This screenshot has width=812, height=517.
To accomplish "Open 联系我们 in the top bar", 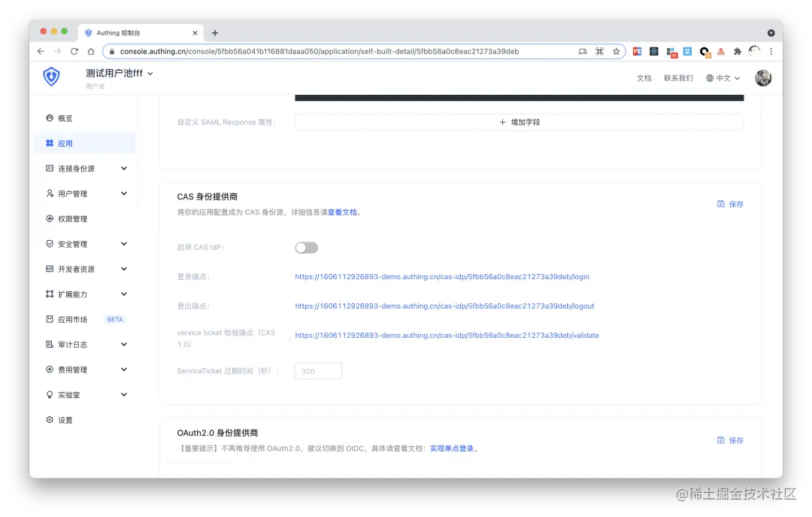I will 678,78.
